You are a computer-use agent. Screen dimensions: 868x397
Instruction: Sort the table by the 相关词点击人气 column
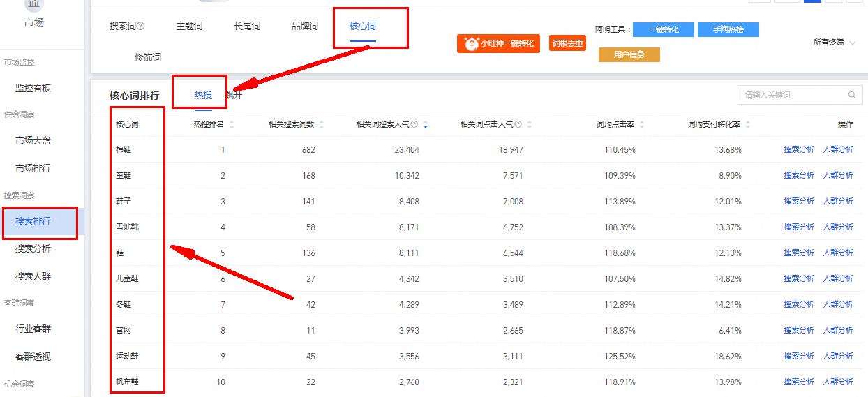pos(529,124)
